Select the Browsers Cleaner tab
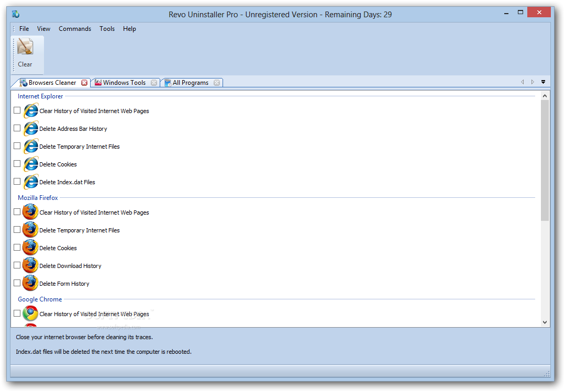565x392 pixels. [52, 83]
